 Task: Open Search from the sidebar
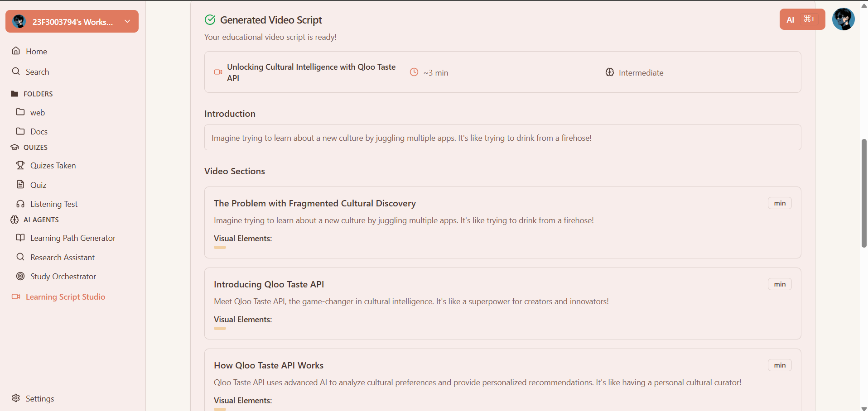[37, 72]
